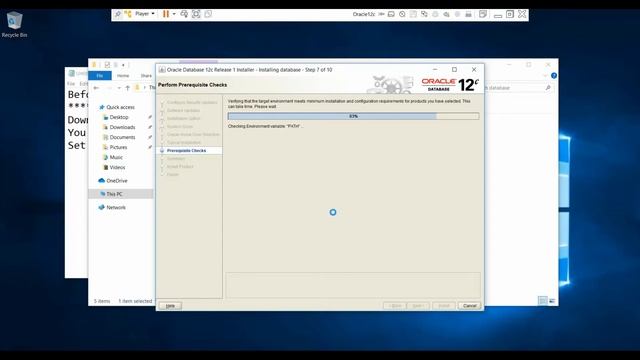Click the network adapter icon in VMware toolbar
640x360 pixels.
click(424, 14)
